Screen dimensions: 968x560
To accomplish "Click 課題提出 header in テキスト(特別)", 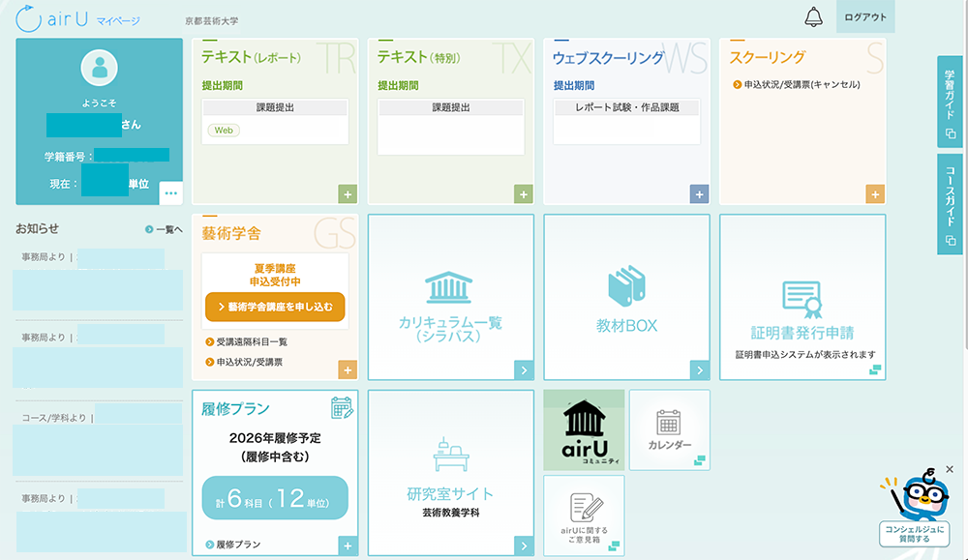I will tap(451, 107).
